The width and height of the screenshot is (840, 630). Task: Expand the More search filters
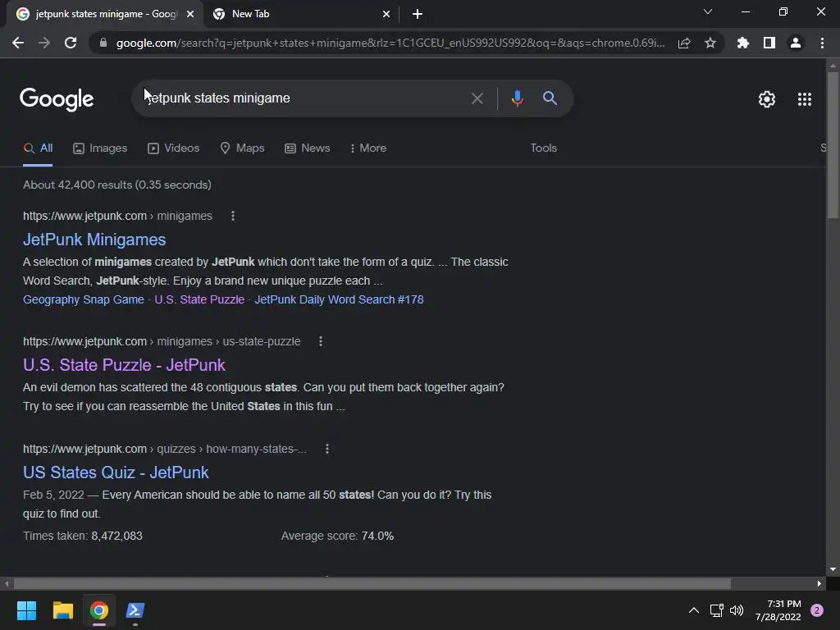[368, 148]
